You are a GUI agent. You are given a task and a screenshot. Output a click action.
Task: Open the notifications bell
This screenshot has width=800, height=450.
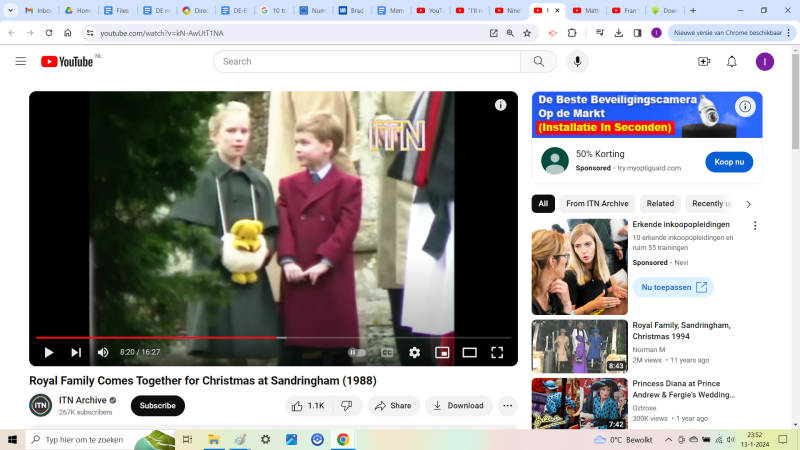pyautogui.click(x=732, y=61)
